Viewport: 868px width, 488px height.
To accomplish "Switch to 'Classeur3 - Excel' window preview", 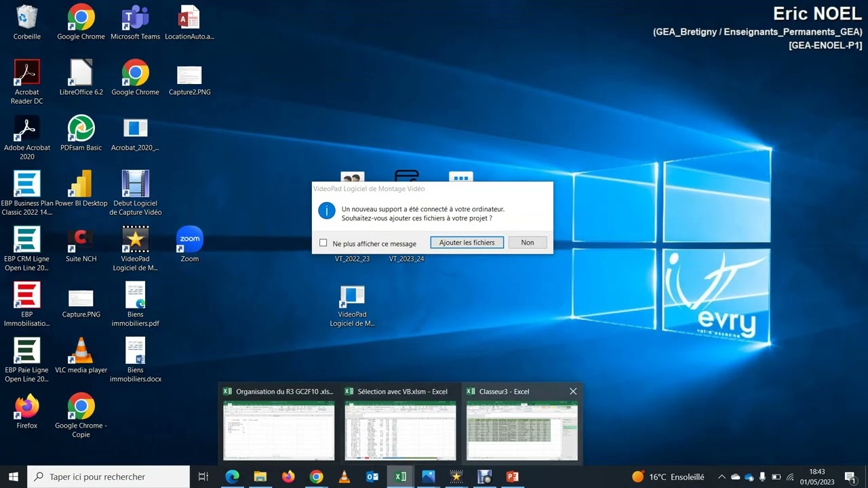I will [521, 424].
